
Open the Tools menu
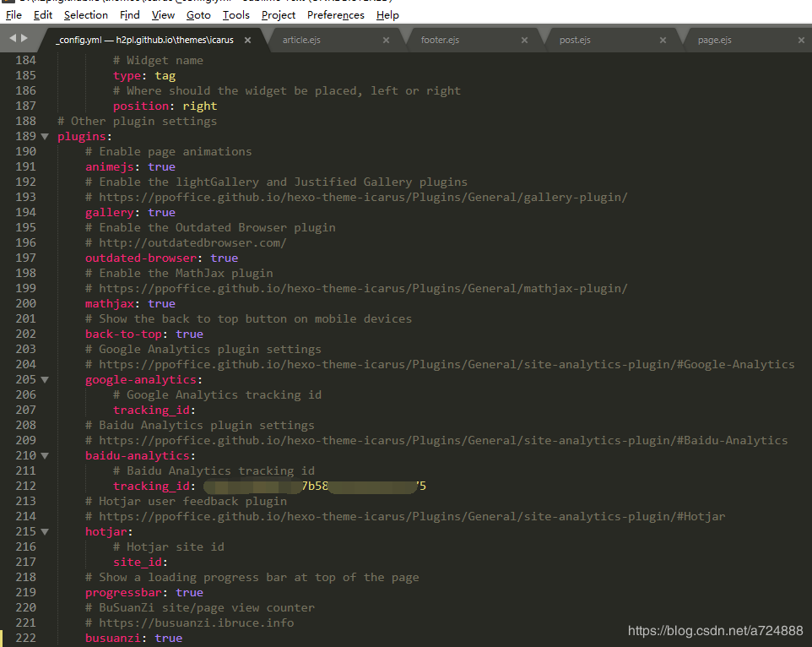[236, 15]
